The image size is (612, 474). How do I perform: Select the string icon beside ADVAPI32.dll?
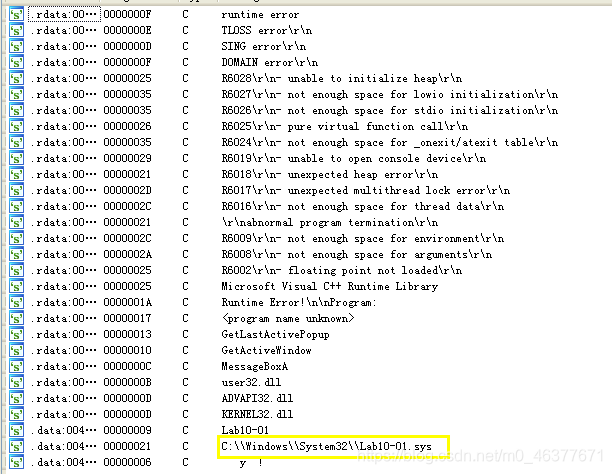coord(16,399)
